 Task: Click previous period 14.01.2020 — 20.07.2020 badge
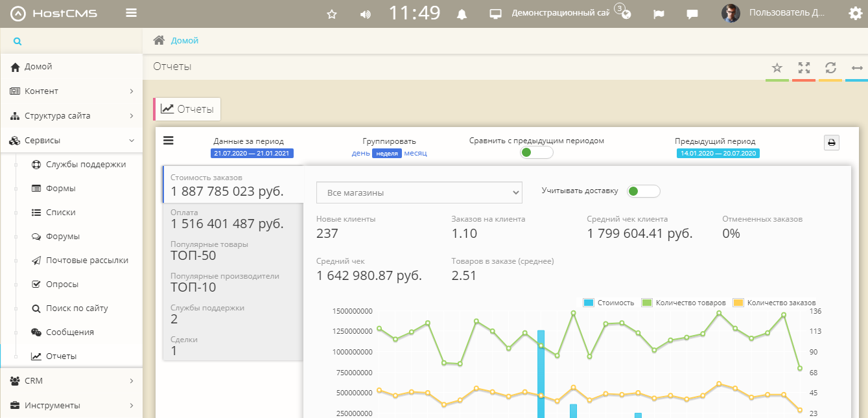point(718,154)
